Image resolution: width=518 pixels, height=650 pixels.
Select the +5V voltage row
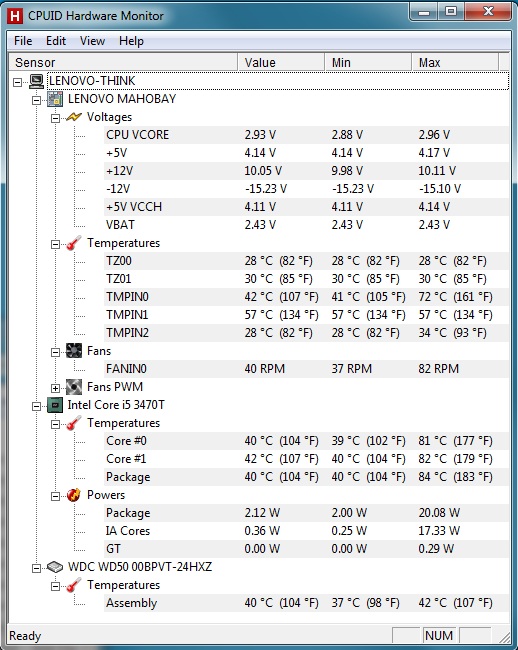coord(306,153)
